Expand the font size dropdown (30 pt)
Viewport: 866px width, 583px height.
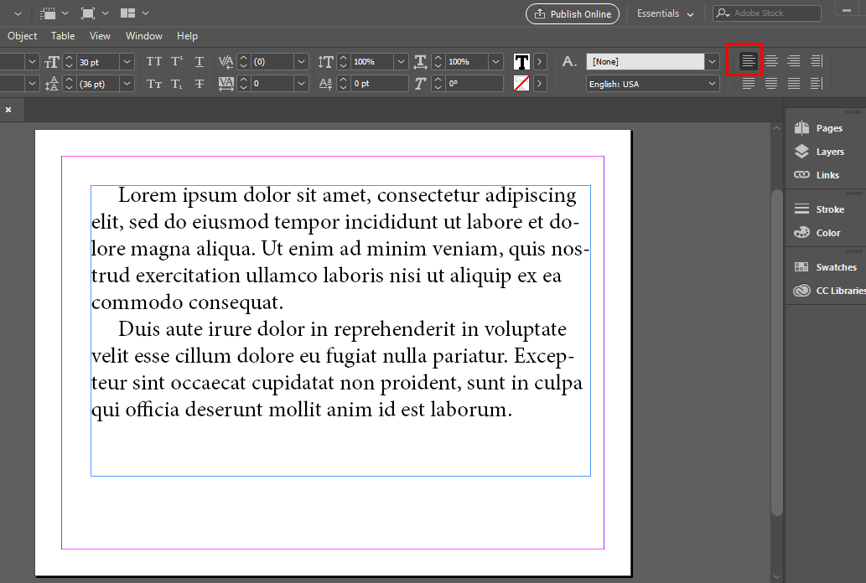(127, 62)
